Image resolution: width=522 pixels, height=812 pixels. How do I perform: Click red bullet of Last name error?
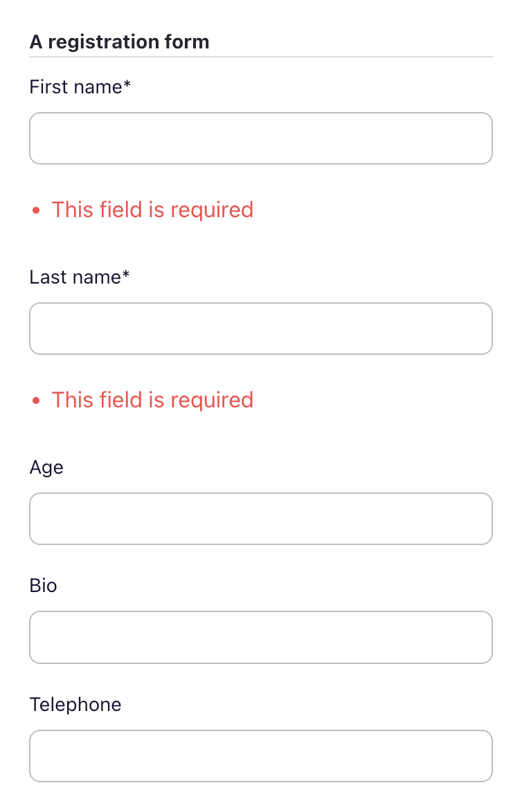point(36,400)
